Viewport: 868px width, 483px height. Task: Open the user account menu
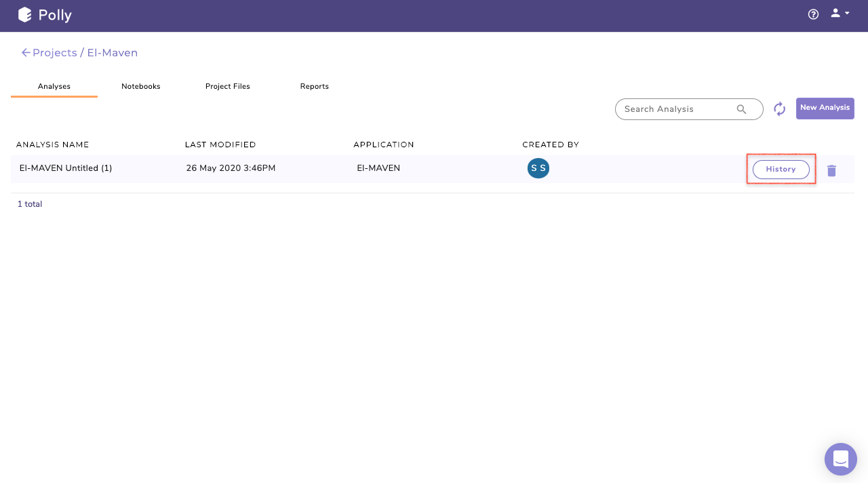pyautogui.click(x=840, y=13)
